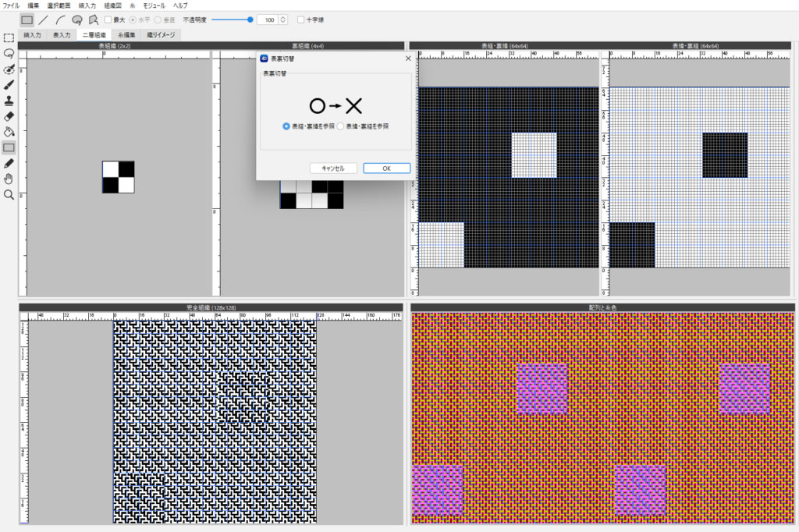Select the rectangular marquee selection tool
Screen dimensions: 799x532
coord(9,37)
